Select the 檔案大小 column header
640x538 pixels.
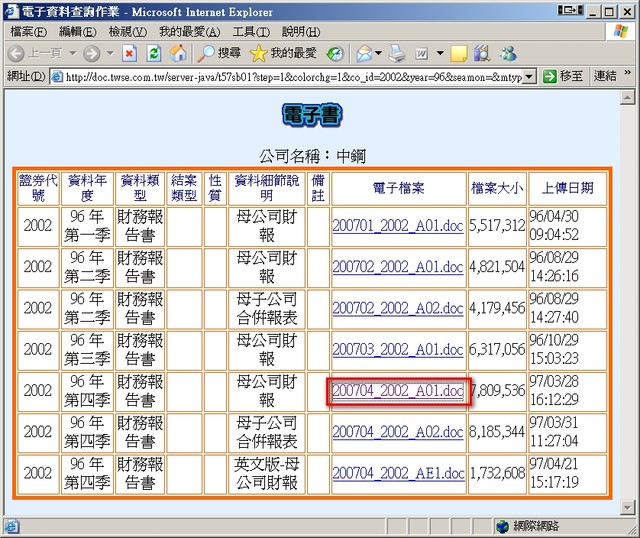click(x=497, y=188)
